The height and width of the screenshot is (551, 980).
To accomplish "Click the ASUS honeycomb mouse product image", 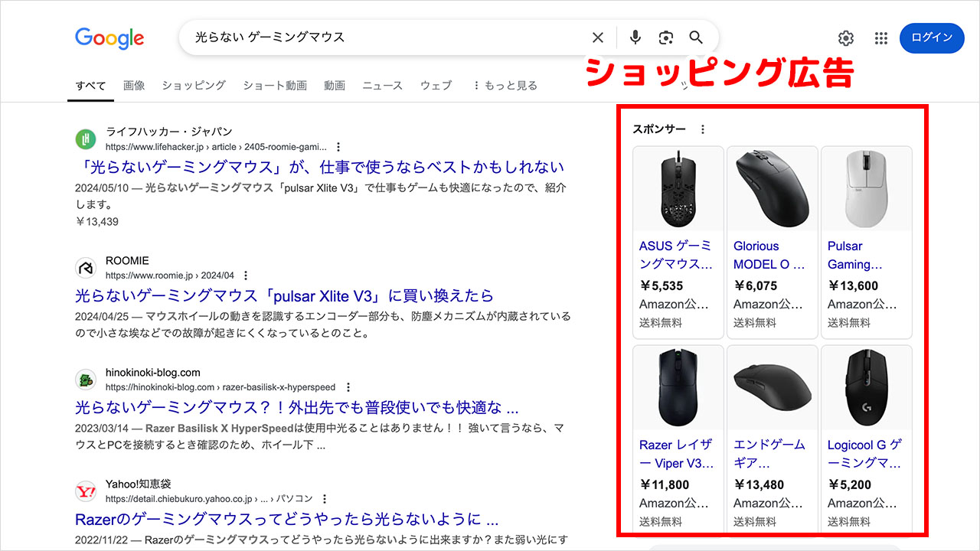I will click(x=678, y=189).
